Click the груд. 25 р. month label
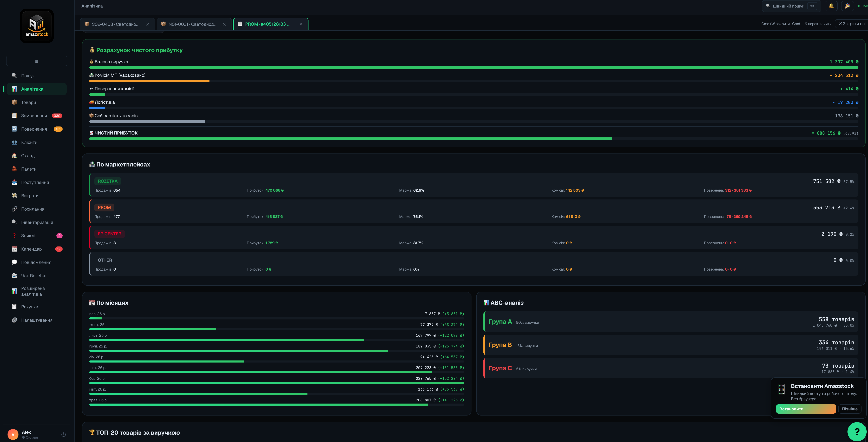The height and width of the screenshot is (442, 868). click(98, 346)
